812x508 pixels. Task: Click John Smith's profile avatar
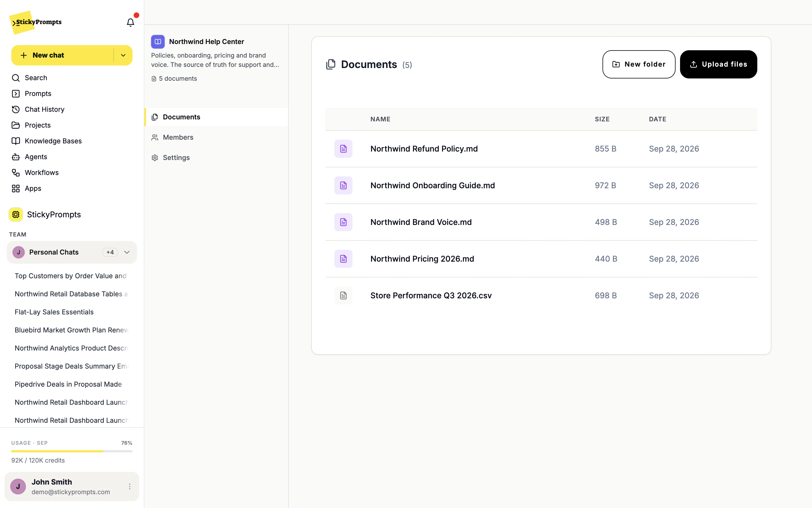18,487
